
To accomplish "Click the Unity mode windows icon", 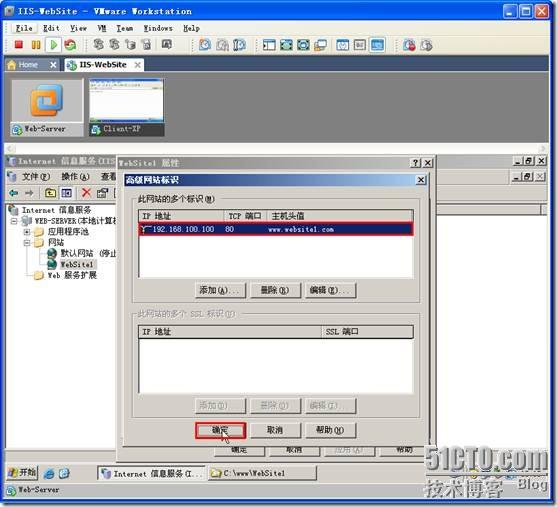I will 320,45.
